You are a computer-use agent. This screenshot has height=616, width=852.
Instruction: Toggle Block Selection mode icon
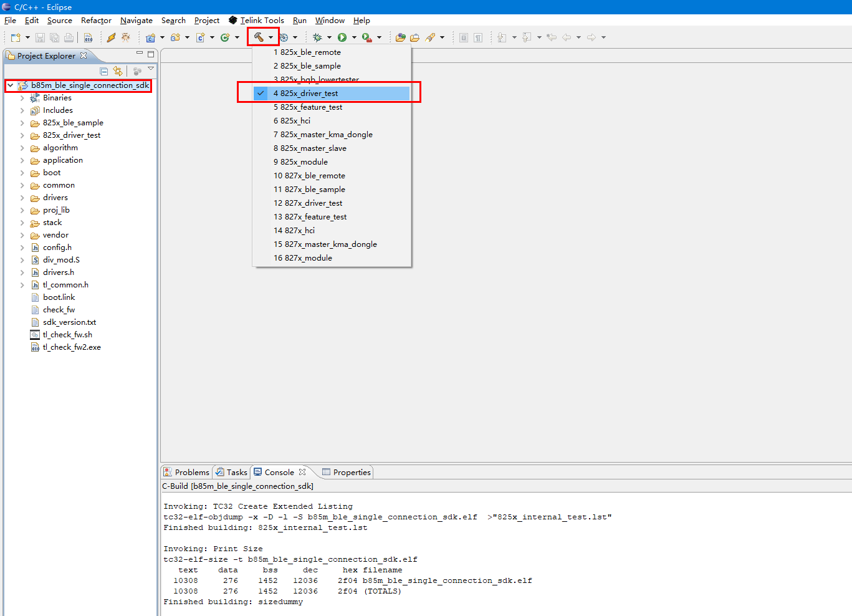point(464,37)
